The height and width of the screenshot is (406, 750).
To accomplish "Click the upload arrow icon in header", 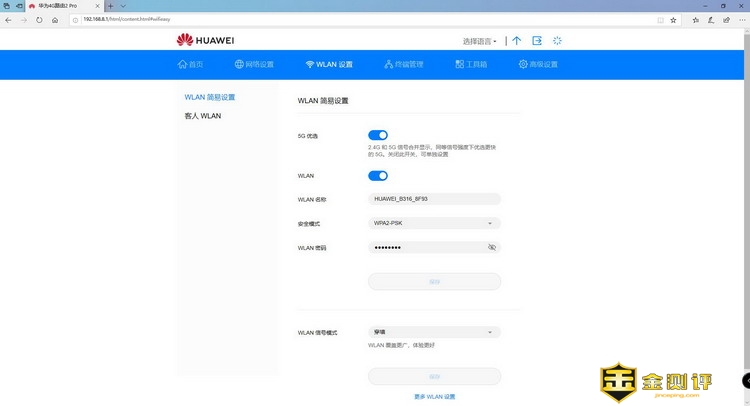I will pos(516,41).
